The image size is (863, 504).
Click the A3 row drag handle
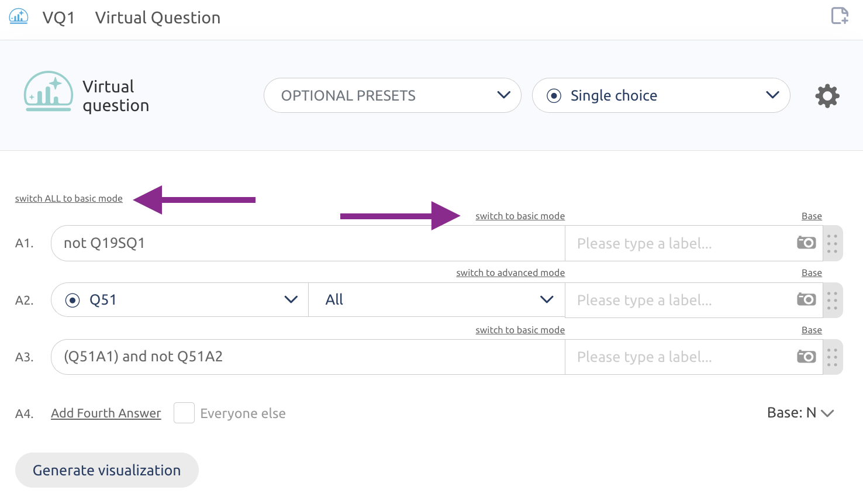click(833, 357)
